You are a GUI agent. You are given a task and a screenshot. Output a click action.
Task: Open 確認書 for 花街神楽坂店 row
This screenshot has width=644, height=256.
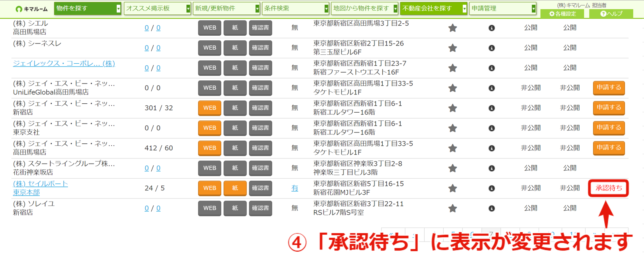[x=261, y=168]
